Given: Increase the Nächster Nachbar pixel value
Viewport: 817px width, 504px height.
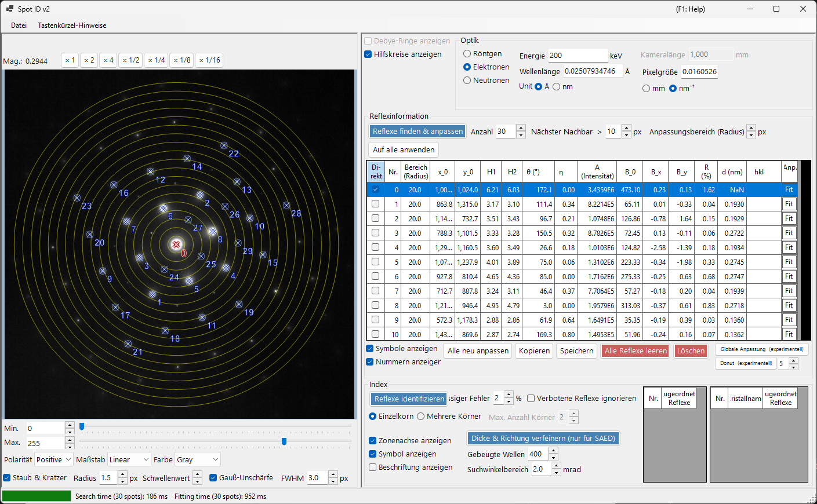Looking at the screenshot, I should coord(626,129).
